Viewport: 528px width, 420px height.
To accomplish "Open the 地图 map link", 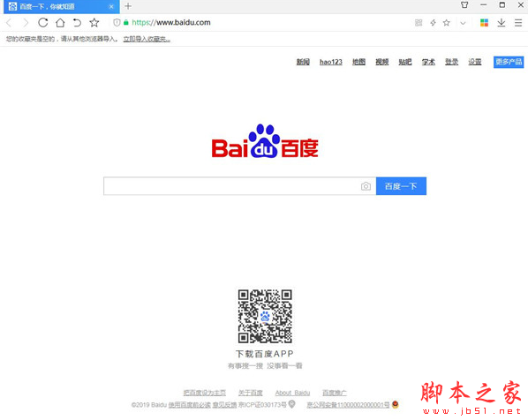I will pos(359,62).
